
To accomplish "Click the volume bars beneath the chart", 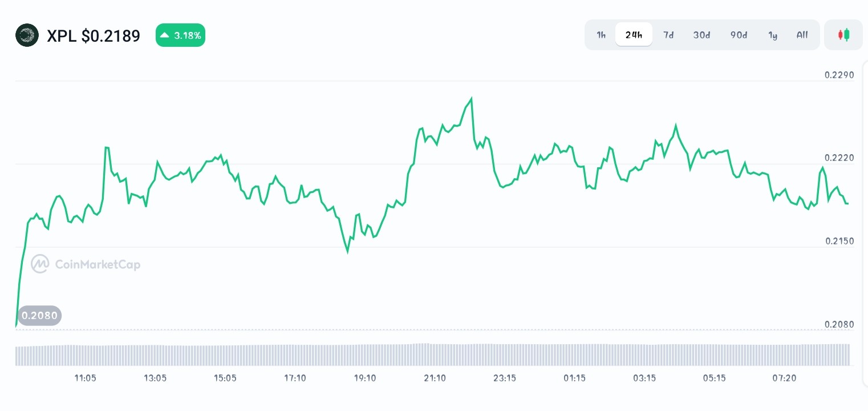I will [x=432, y=354].
